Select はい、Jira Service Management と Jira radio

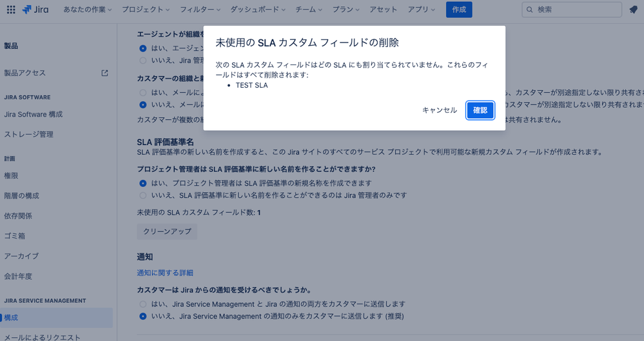click(143, 304)
